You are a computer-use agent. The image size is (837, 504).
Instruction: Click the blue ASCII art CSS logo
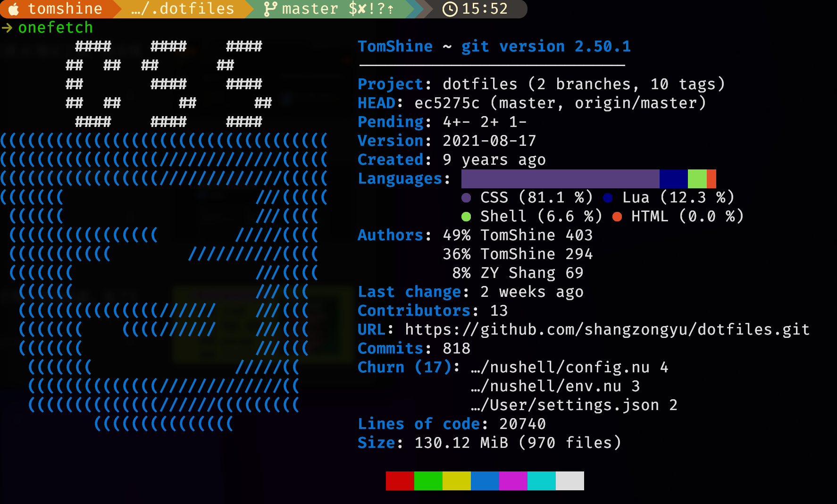[163, 282]
